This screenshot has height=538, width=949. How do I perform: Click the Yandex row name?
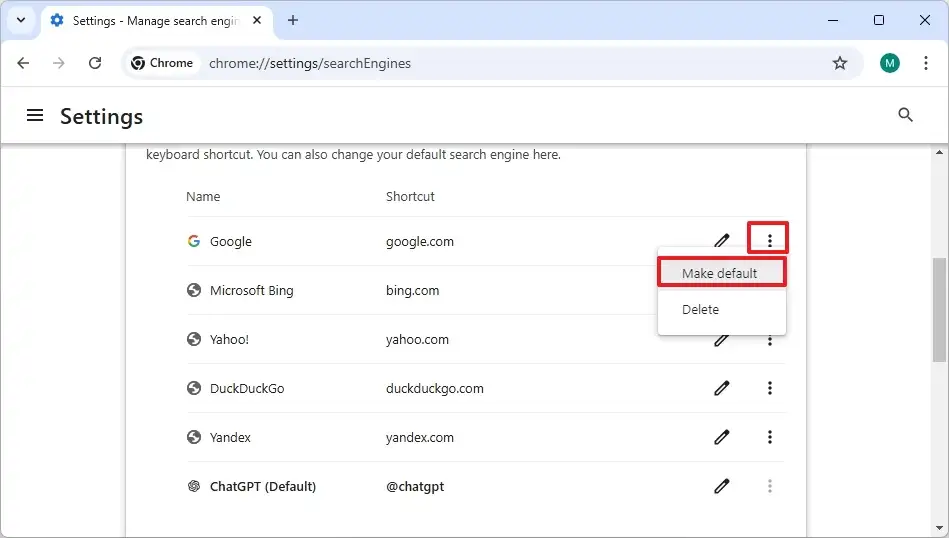(230, 438)
